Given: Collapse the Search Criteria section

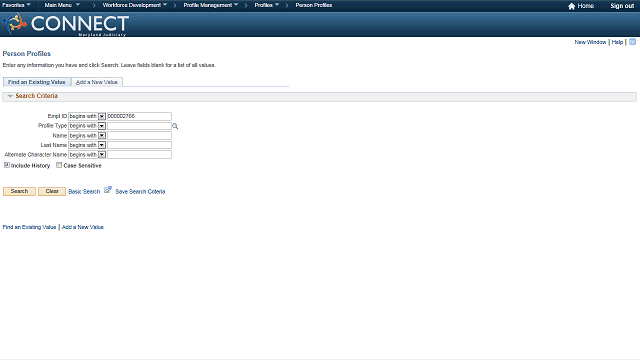Looking at the screenshot, I should (10, 96).
